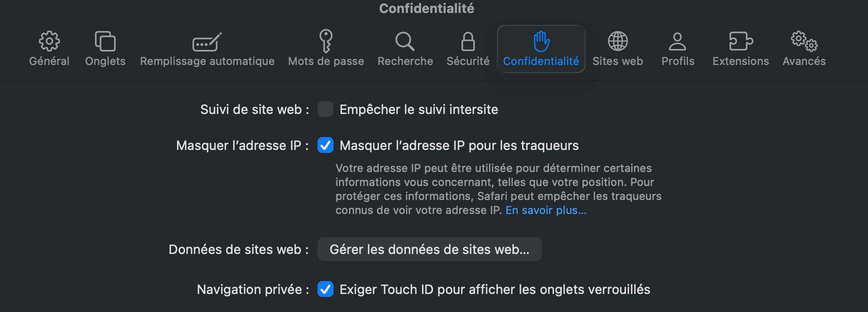Image resolution: width=868 pixels, height=312 pixels.
Task: Open Sécurité via the padlock icon
Action: point(467,42)
